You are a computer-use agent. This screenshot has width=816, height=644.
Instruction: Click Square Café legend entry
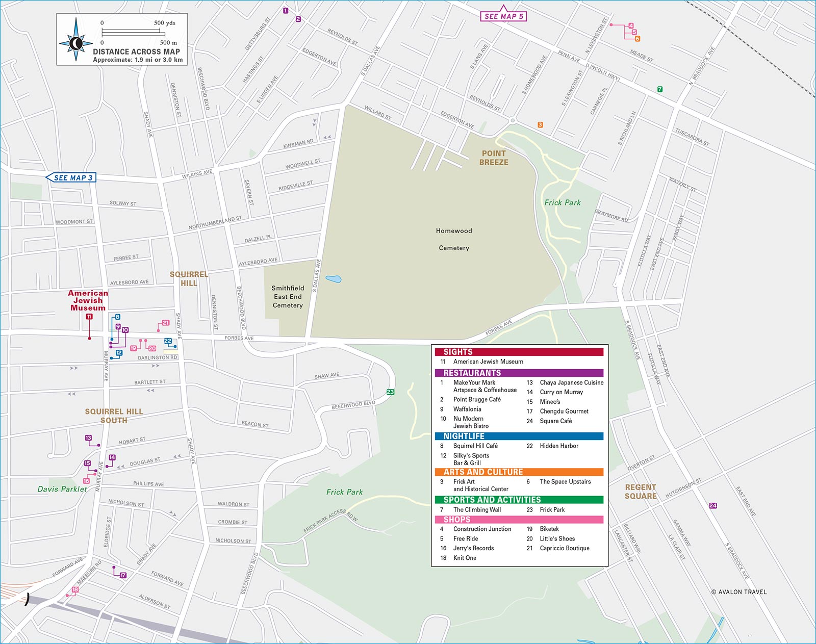(x=556, y=421)
